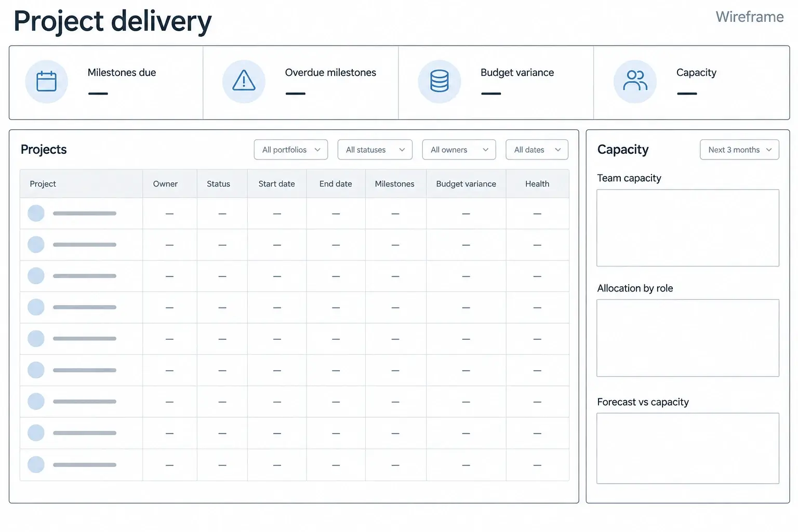Image resolution: width=798 pixels, height=532 pixels.
Task: Click the Forecast vs capacity label
Action: pos(643,402)
